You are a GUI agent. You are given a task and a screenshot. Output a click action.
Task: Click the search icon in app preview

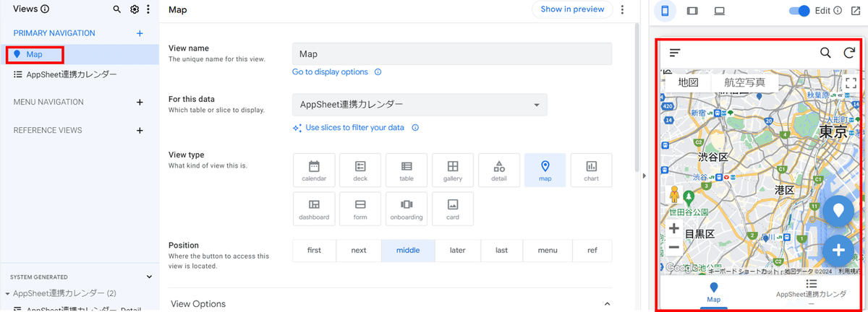click(825, 53)
